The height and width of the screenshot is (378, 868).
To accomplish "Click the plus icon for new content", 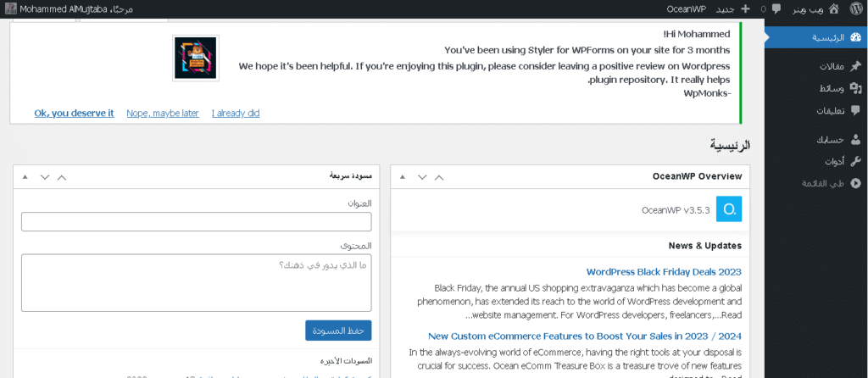I will click(746, 8).
